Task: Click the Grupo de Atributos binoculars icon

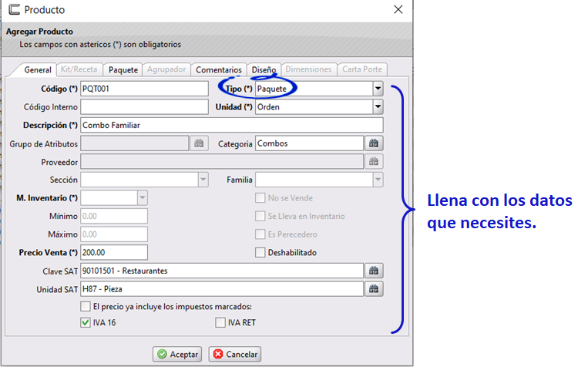Action: point(199,143)
